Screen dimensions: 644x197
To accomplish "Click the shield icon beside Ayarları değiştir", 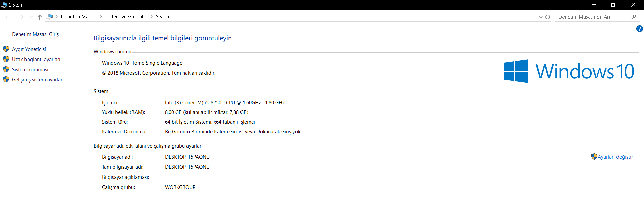I will coord(594,157).
